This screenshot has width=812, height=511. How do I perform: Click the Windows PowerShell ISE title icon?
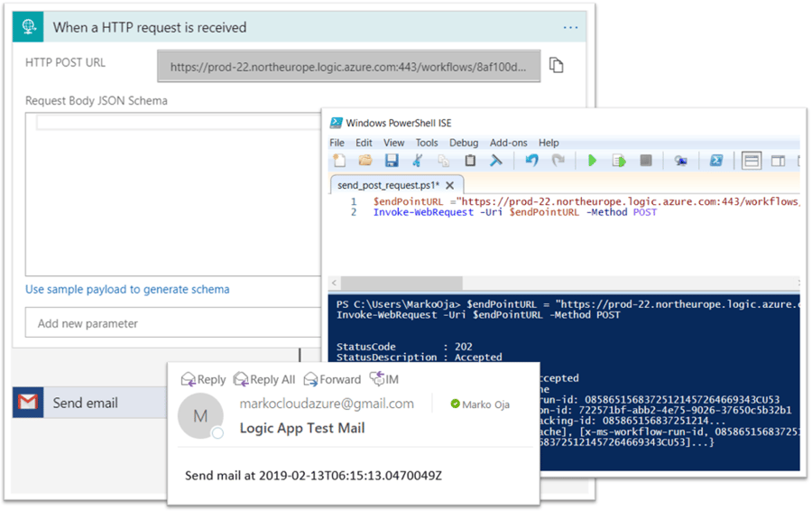pyautogui.click(x=337, y=122)
